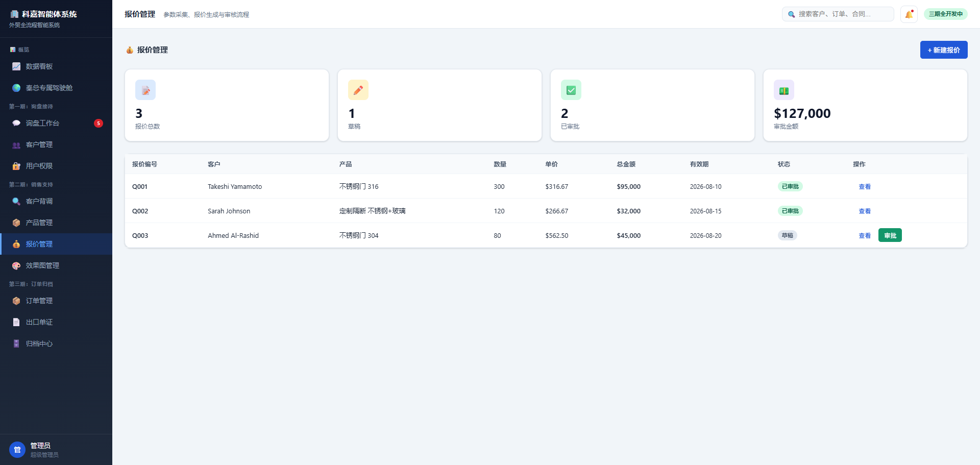Click customer name Takeshi Yamamoto
The image size is (980, 465).
235,187
